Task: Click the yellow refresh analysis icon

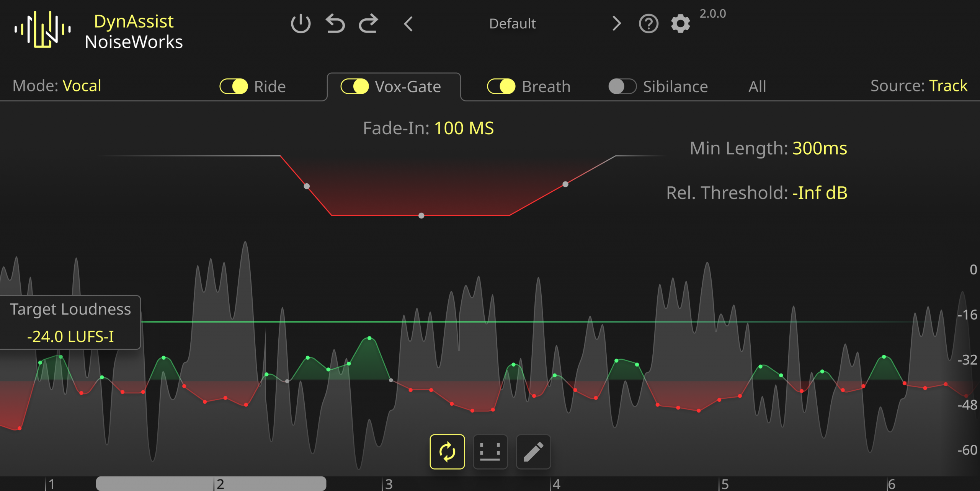Action: point(447,452)
